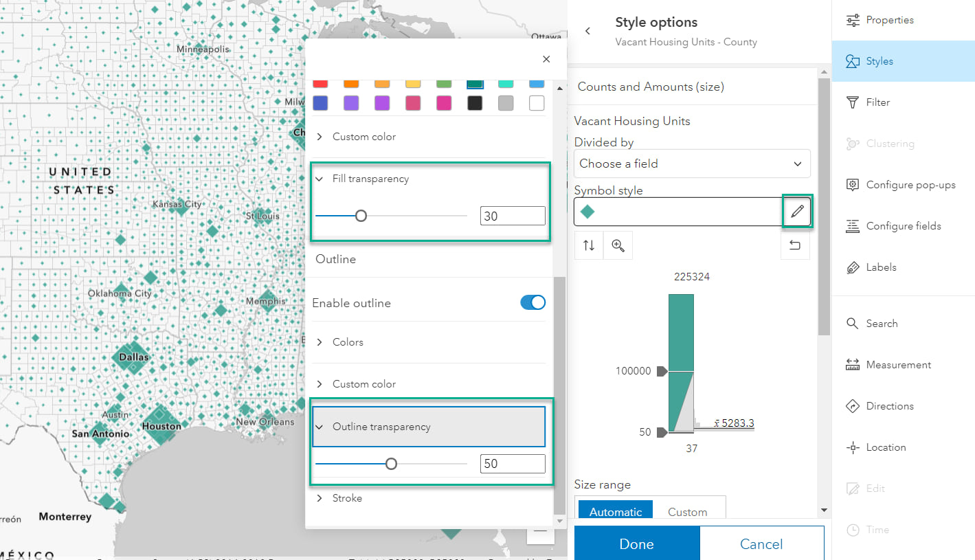975x560 pixels.
Task: Click the Counts and Amounts (size) heading
Action: point(651,87)
